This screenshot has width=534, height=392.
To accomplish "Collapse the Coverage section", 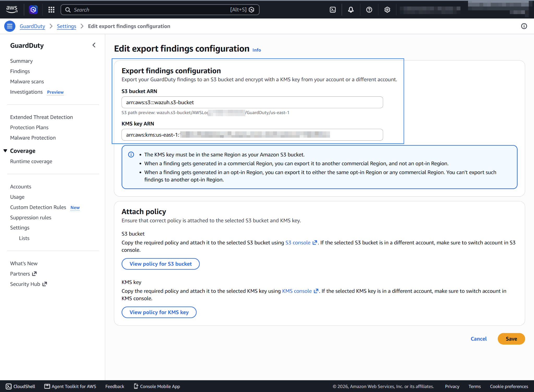I will tap(5, 151).
